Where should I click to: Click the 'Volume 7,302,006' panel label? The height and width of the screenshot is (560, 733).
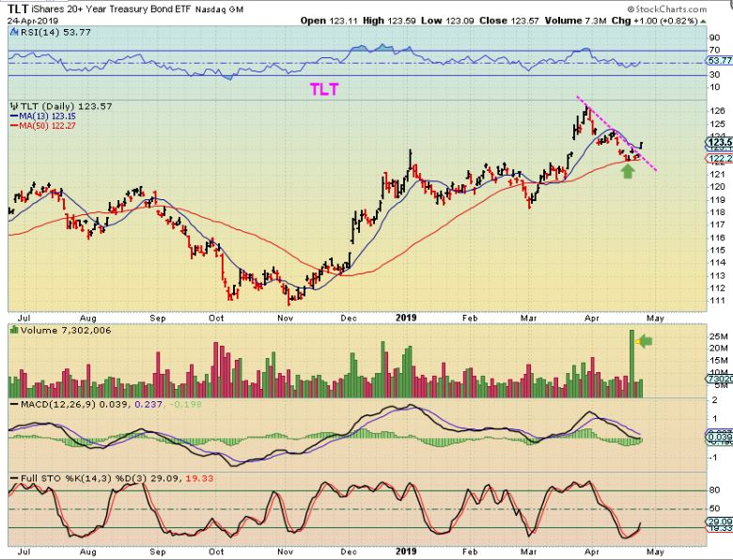click(66, 331)
